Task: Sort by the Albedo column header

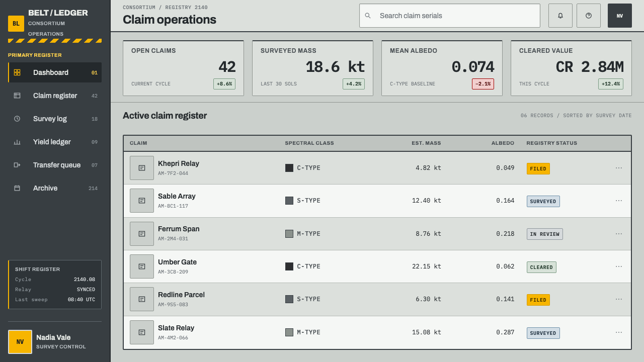Action: click(x=503, y=143)
